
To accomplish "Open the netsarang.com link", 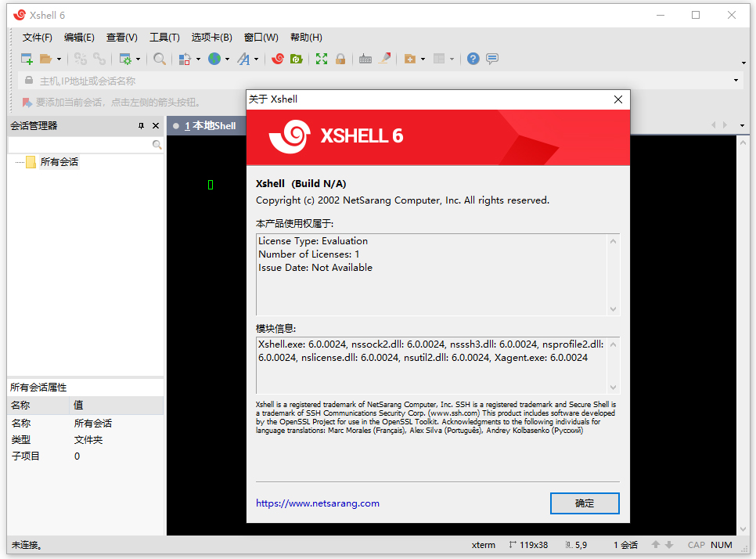I will [x=317, y=503].
